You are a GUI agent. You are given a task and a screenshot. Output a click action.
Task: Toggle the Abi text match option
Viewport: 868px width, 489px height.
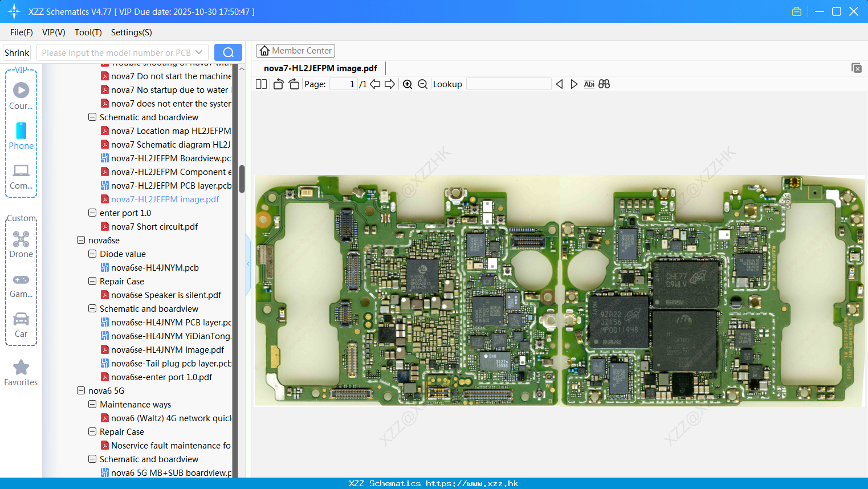click(589, 84)
